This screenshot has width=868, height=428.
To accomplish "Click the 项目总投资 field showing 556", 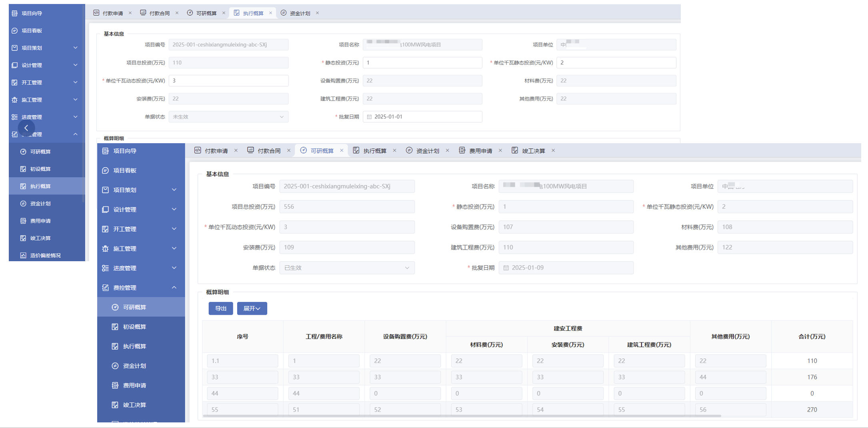I will coord(347,207).
